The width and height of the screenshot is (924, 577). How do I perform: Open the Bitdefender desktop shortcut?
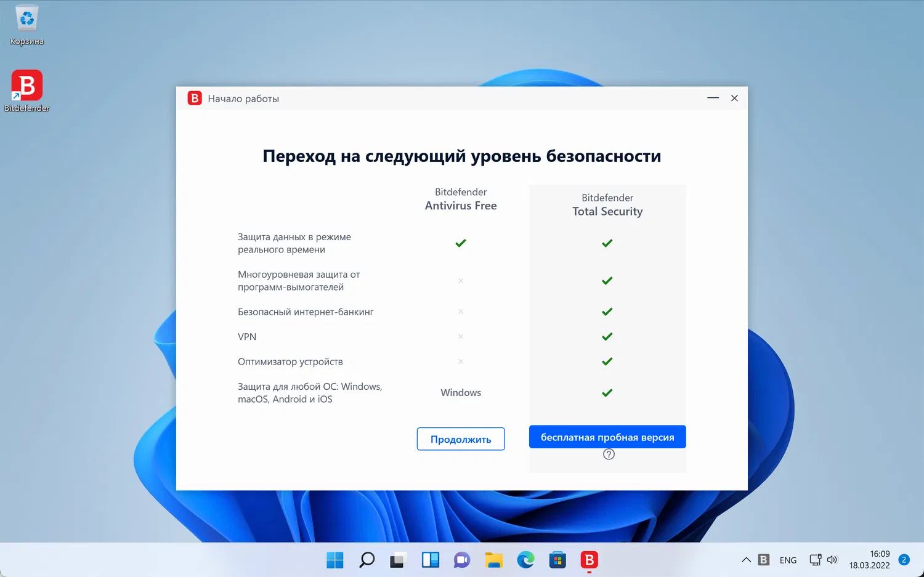27,91
